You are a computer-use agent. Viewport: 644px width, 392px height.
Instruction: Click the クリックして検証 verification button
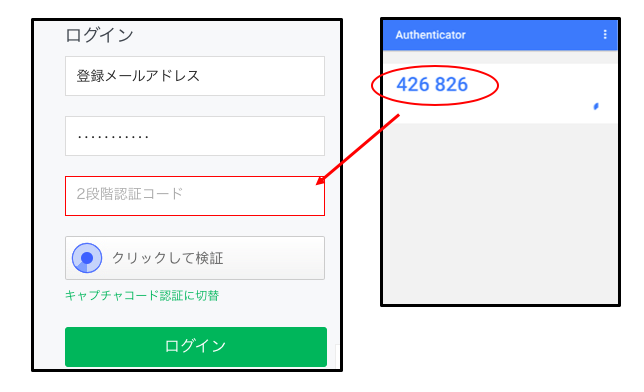195,258
